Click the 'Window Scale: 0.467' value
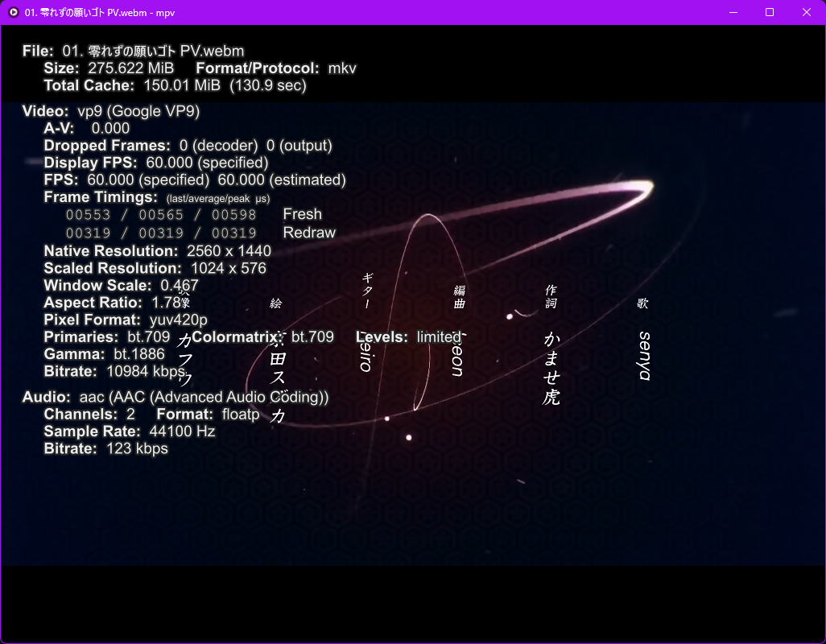826x644 pixels. (x=121, y=286)
